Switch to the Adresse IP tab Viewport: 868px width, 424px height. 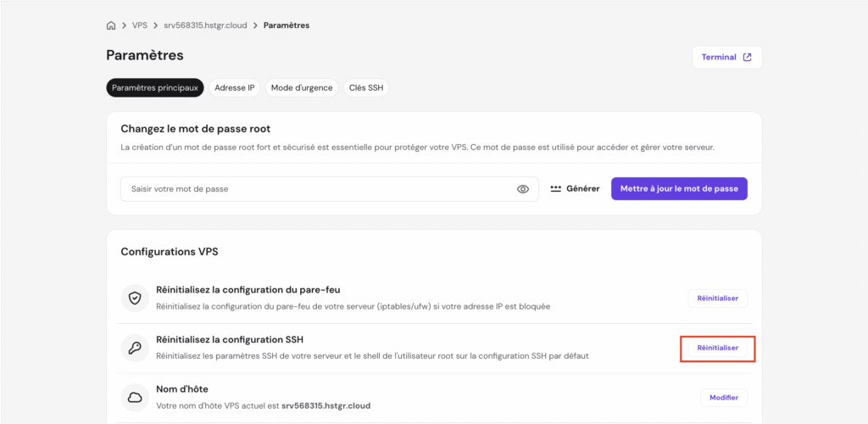pos(235,87)
